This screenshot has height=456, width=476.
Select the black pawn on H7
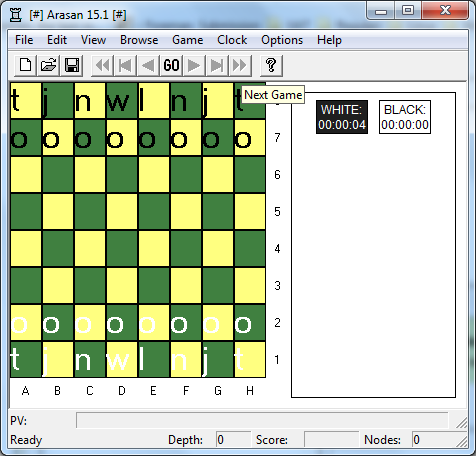pos(250,138)
